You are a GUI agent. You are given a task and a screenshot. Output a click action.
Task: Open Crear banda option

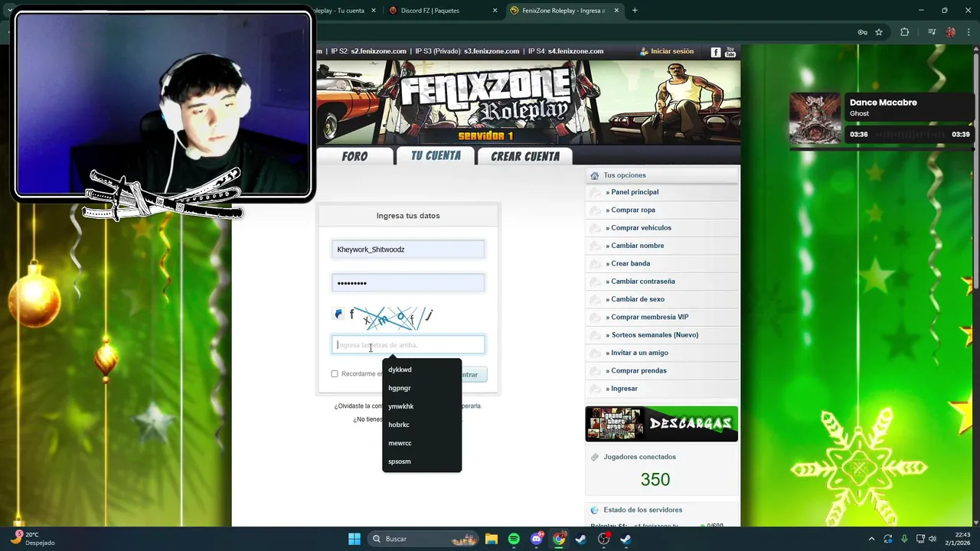[630, 263]
